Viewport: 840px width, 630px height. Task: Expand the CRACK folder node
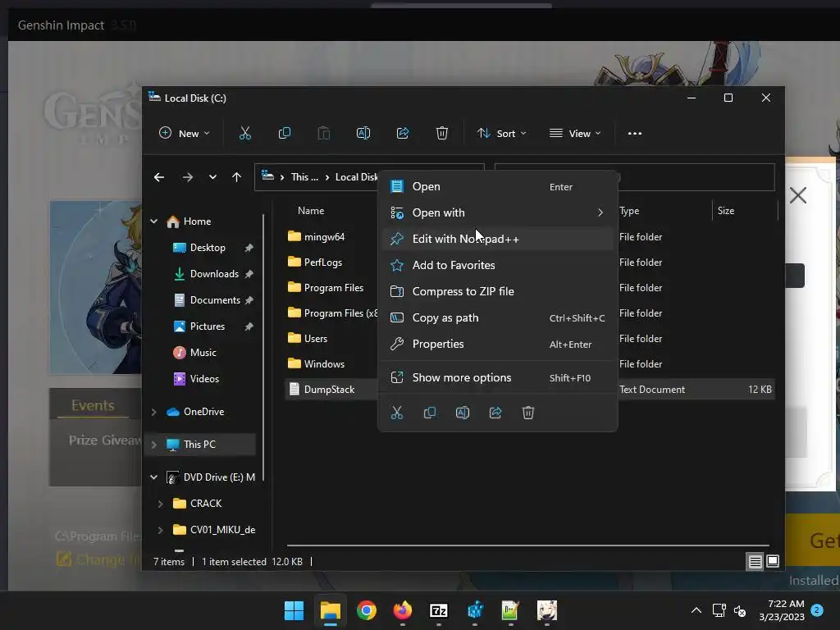160,504
